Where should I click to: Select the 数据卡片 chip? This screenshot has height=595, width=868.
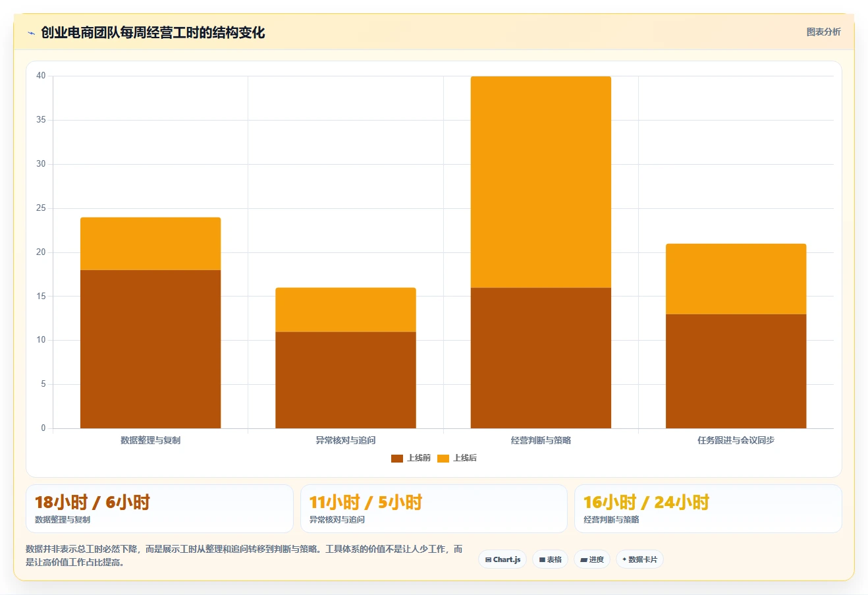[x=639, y=559]
